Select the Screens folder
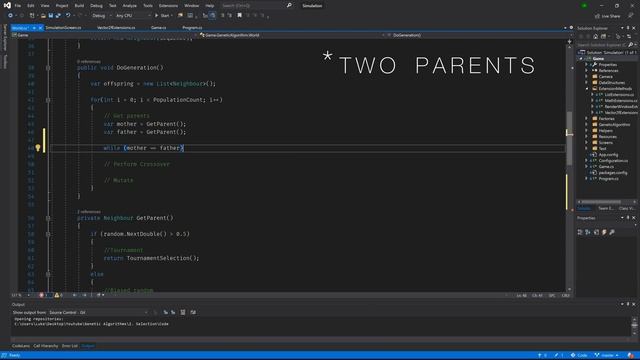The image size is (640, 360). coord(605,143)
